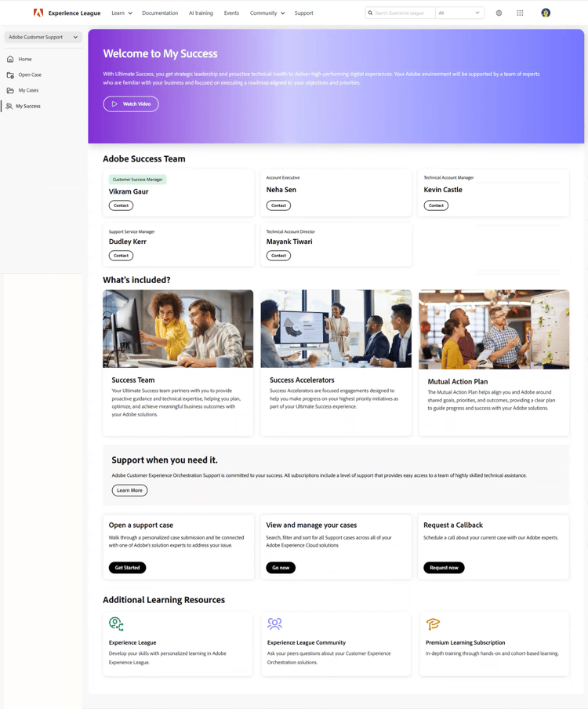Click the View and manage your cases heading
Screen dimensions: 588x709
point(311,525)
